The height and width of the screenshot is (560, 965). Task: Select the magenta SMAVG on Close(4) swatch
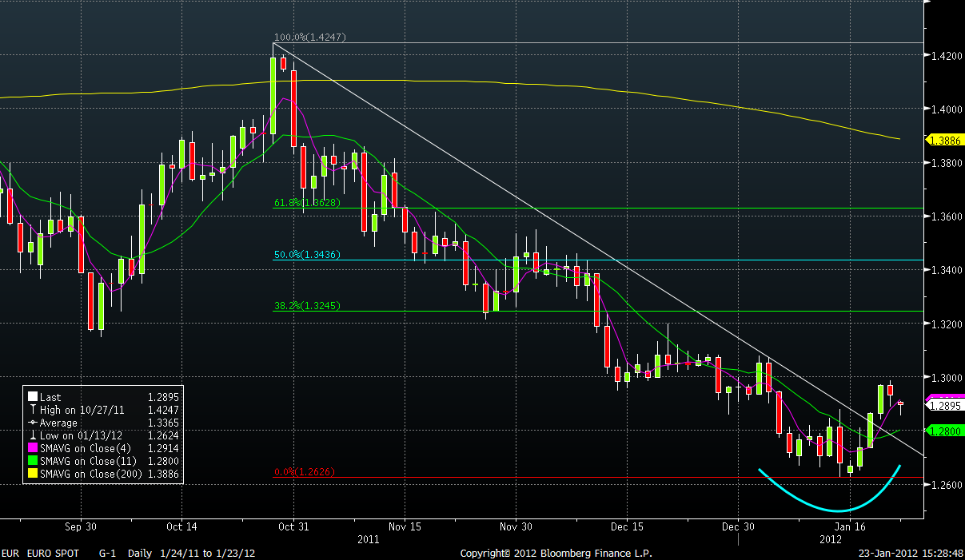[31, 449]
